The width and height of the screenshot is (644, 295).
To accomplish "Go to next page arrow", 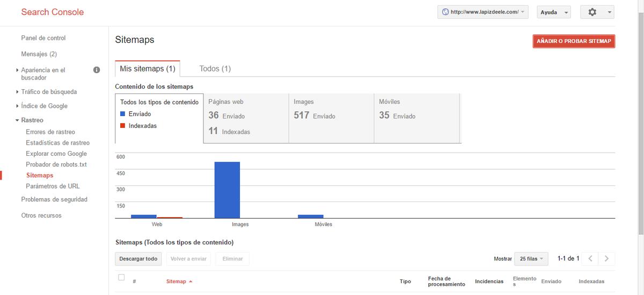I will 606,258.
